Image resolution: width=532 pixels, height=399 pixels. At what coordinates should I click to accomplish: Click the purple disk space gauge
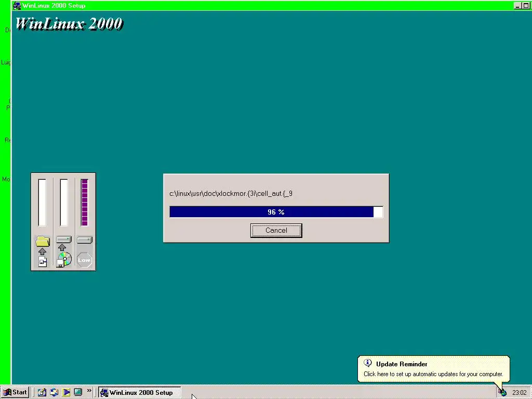[85, 202]
